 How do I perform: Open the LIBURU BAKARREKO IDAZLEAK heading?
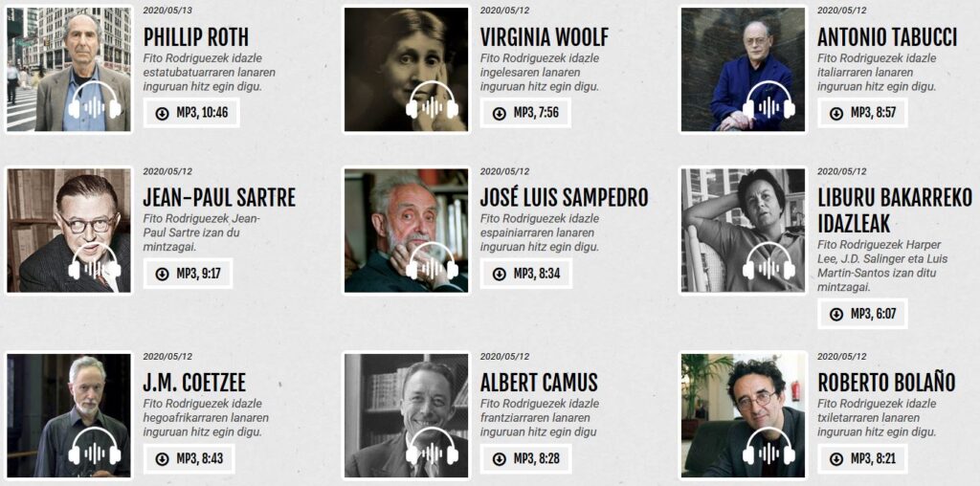[x=895, y=210]
